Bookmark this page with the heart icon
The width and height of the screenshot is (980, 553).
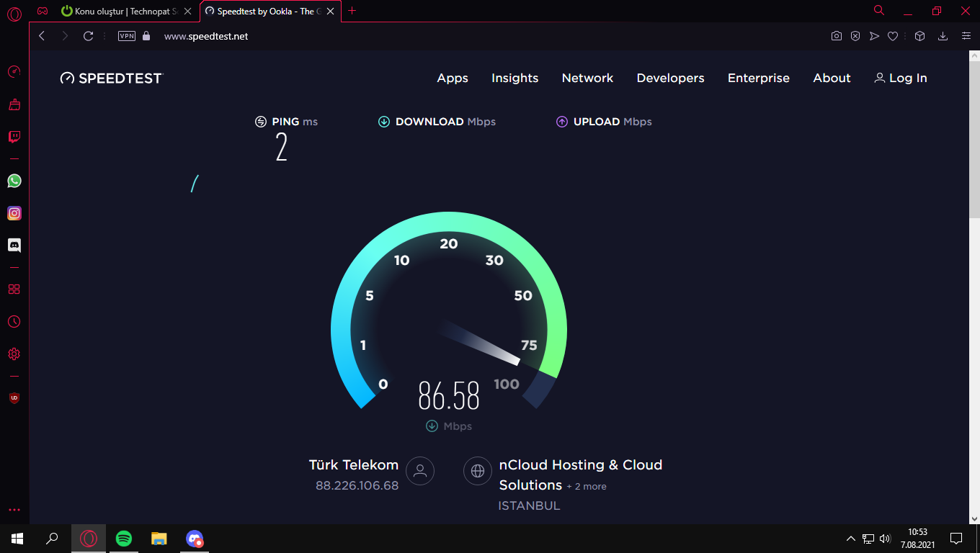click(x=893, y=36)
